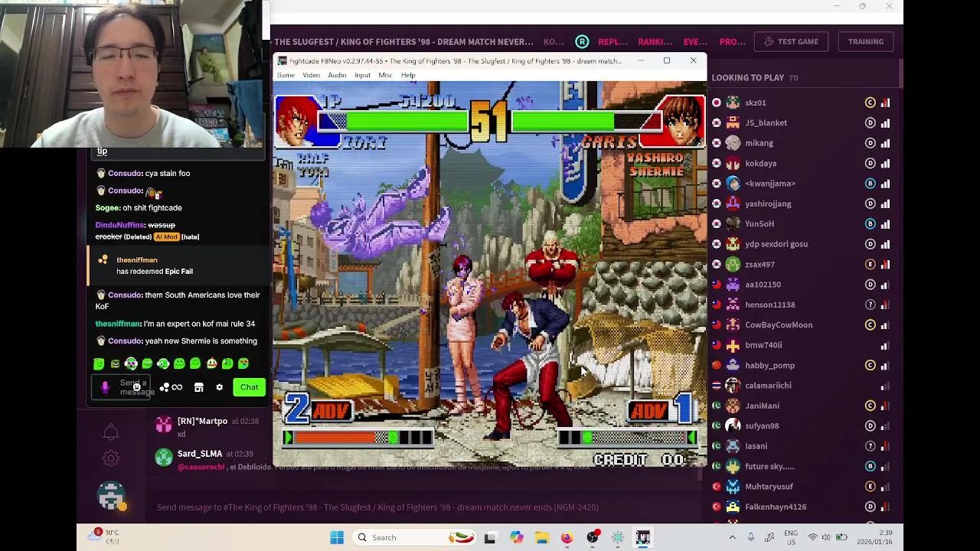Open File Explorer from the taskbar

point(541,537)
